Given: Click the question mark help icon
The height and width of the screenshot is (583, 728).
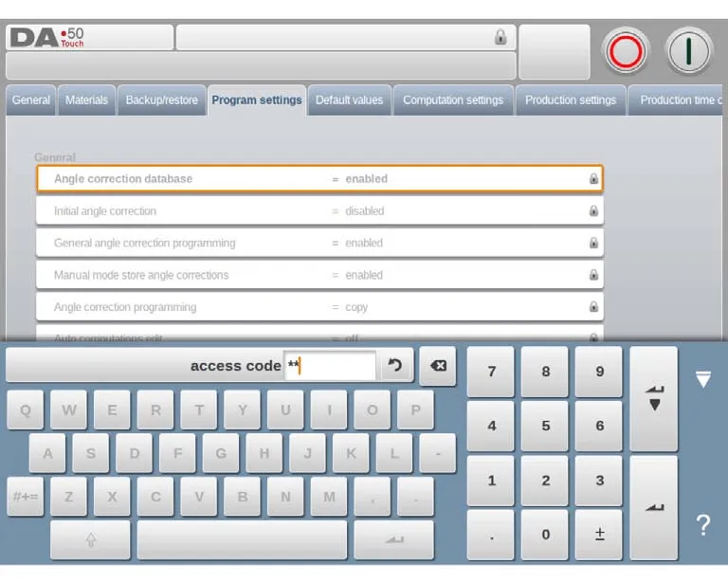Looking at the screenshot, I should [702, 526].
